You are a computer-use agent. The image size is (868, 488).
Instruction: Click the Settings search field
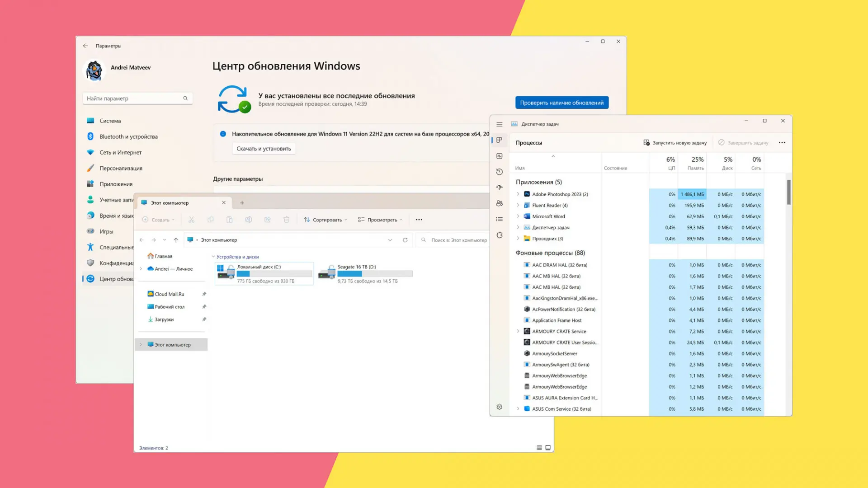coord(137,99)
